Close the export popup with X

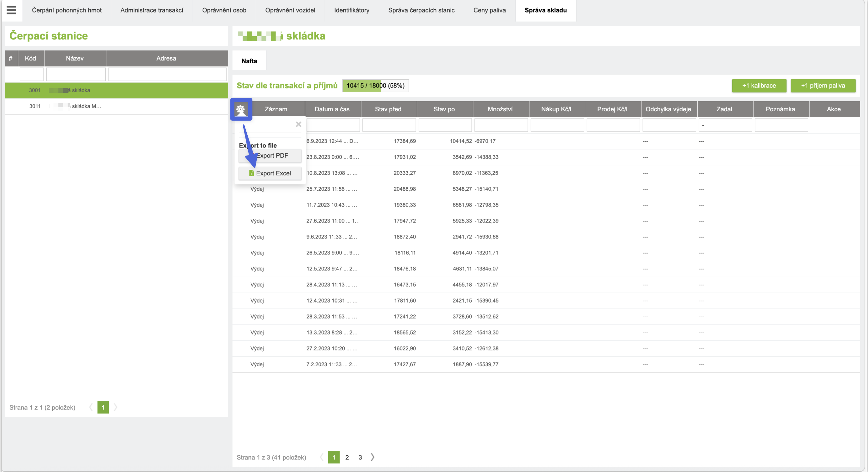298,124
